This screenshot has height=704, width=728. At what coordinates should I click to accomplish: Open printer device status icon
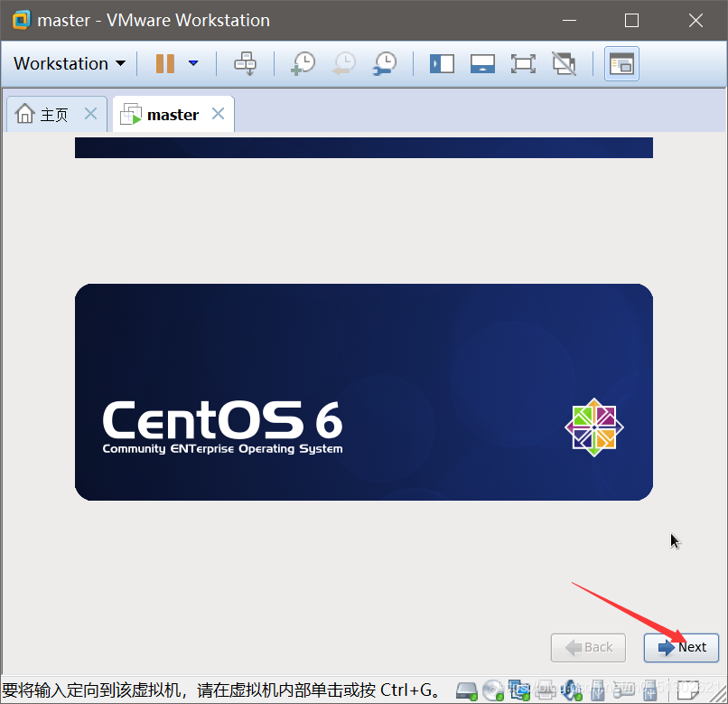point(546,691)
